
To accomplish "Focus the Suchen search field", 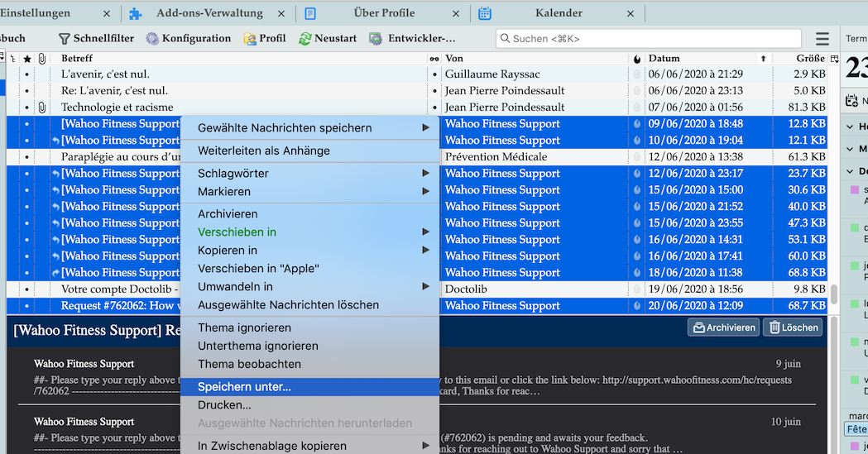I will [649, 39].
